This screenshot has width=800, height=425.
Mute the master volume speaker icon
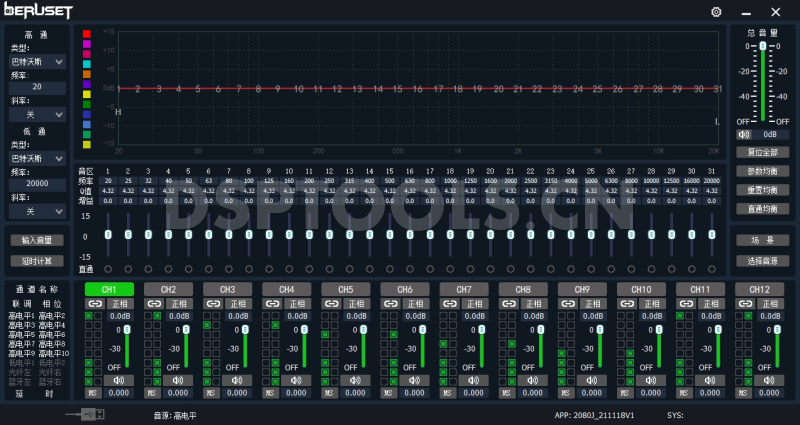(x=743, y=134)
